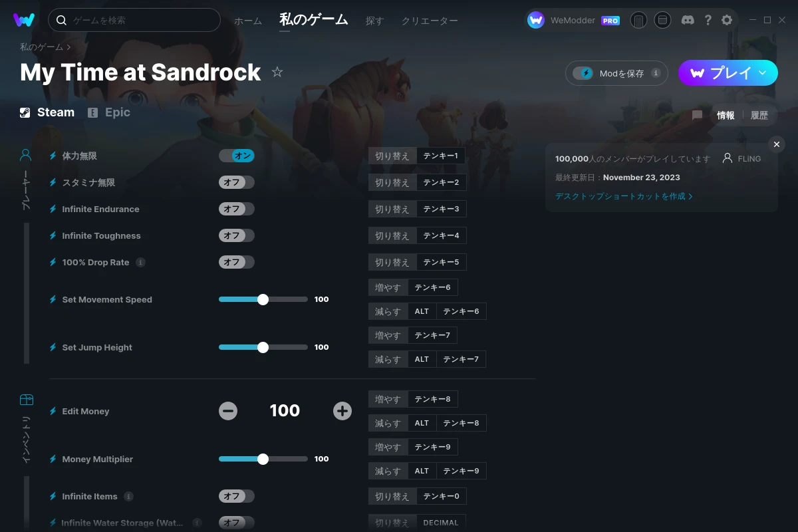Viewport: 798px width, 532px height.
Task: Open the 探す tab
Action: click(x=374, y=21)
